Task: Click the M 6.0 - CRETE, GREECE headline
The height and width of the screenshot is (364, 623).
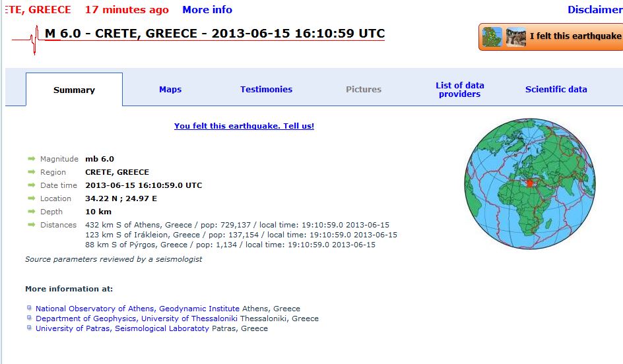Action: coord(214,34)
